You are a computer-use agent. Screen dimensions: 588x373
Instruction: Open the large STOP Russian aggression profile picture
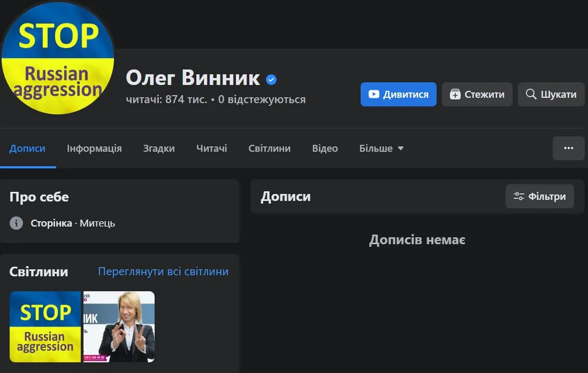coord(57,58)
